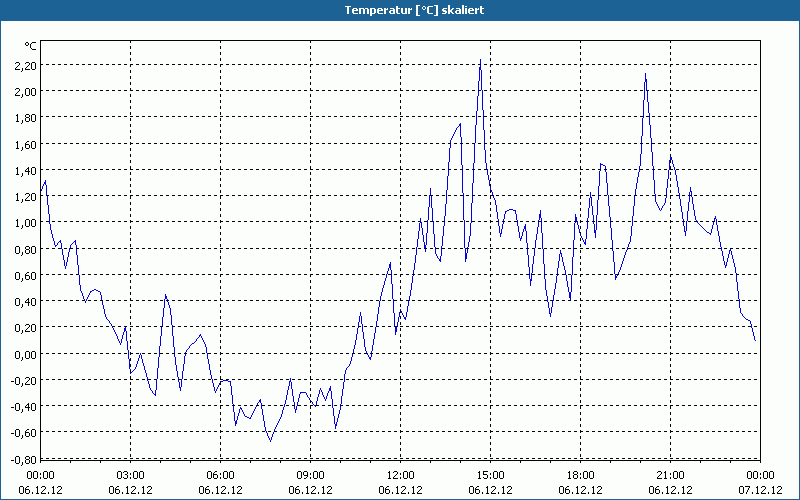This screenshot has height=500, width=800.
Task: Click the 'Temperatur [°C] skaliert' chart title
Action: [x=414, y=10]
